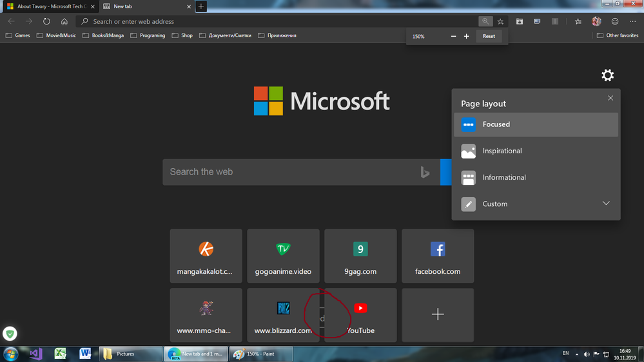Open the page settings gear icon
The image size is (644, 362).
click(607, 75)
